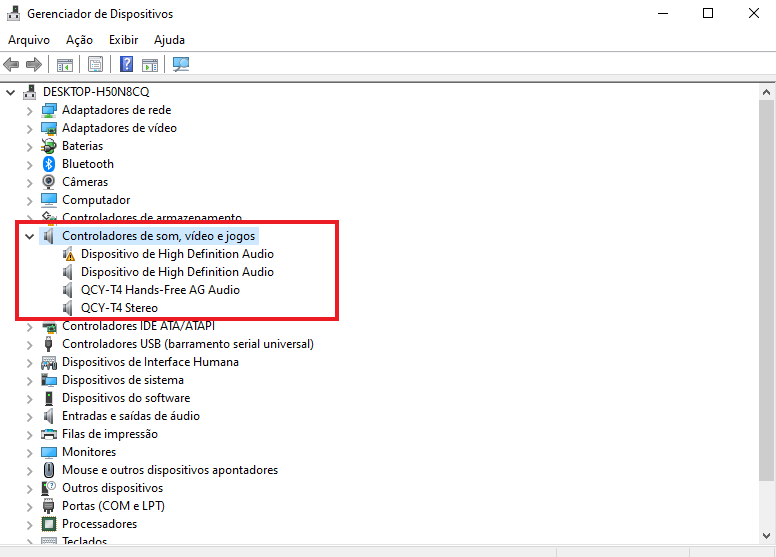776x557 pixels.
Task: Select the DESKTOP-H50N8CQ computer name
Action: coord(96,92)
